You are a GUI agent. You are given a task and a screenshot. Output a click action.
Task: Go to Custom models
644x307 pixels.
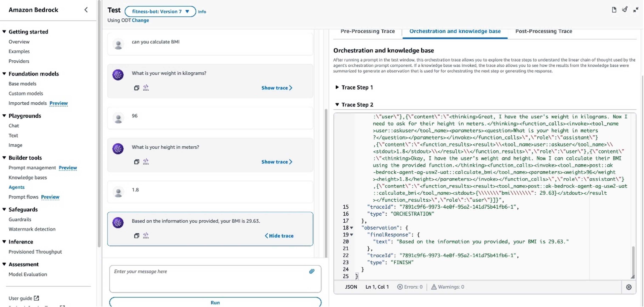point(26,93)
